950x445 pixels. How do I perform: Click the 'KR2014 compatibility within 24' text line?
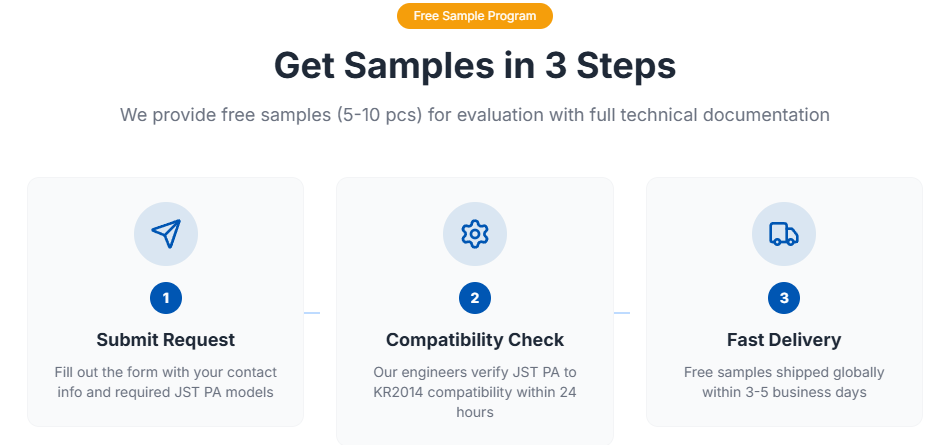[475, 392]
